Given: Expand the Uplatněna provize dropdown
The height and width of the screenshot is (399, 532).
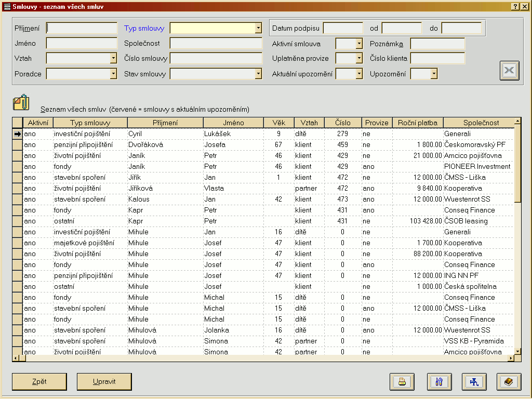Looking at the screenshot, I should pos(358,59).
